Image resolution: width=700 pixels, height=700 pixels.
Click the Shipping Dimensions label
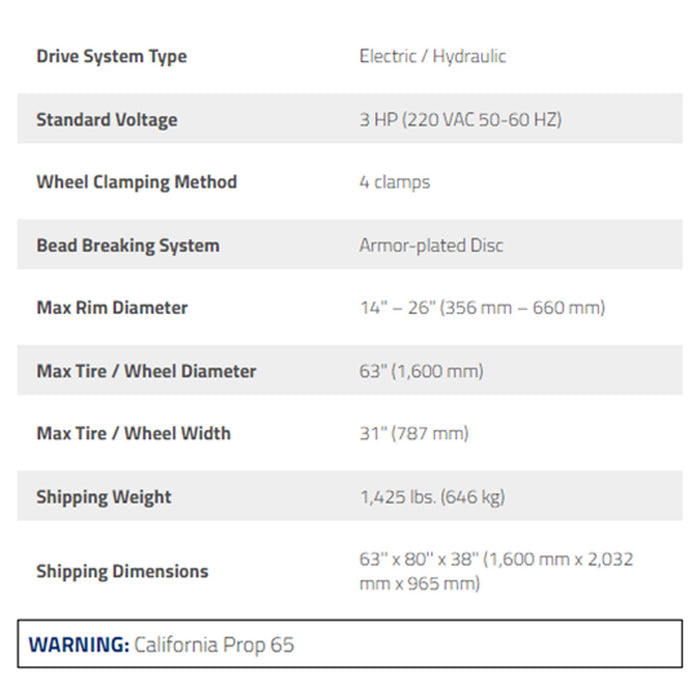[x=122, y=572]
